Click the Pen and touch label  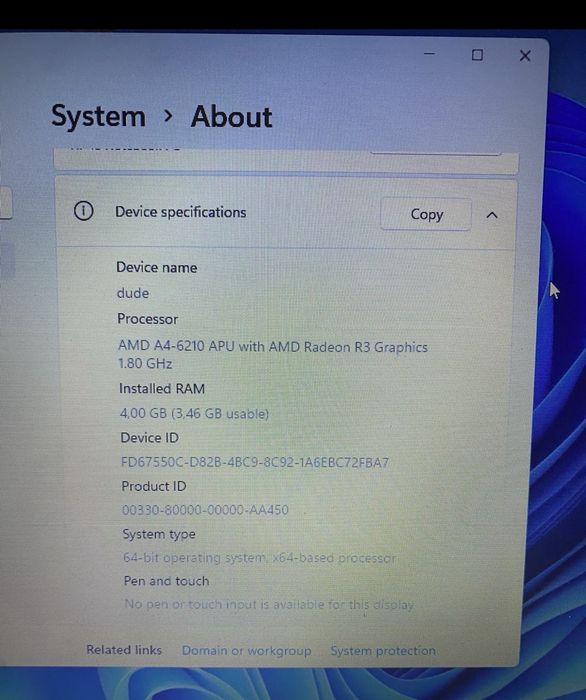[x=166, y=581]
